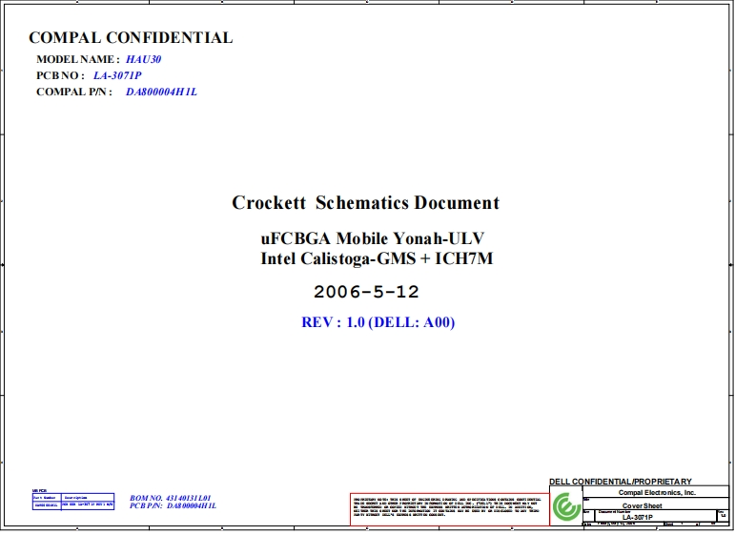Viewport: 756px width, 535px height.
Task: Select the Intel Calistoga-GMS + ICH7M text
Action: (x=377, y=258)
